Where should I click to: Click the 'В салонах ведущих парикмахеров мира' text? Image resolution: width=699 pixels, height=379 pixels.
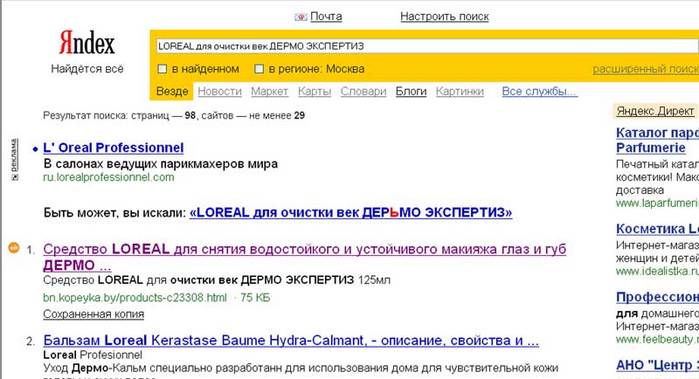pos(160,164)
